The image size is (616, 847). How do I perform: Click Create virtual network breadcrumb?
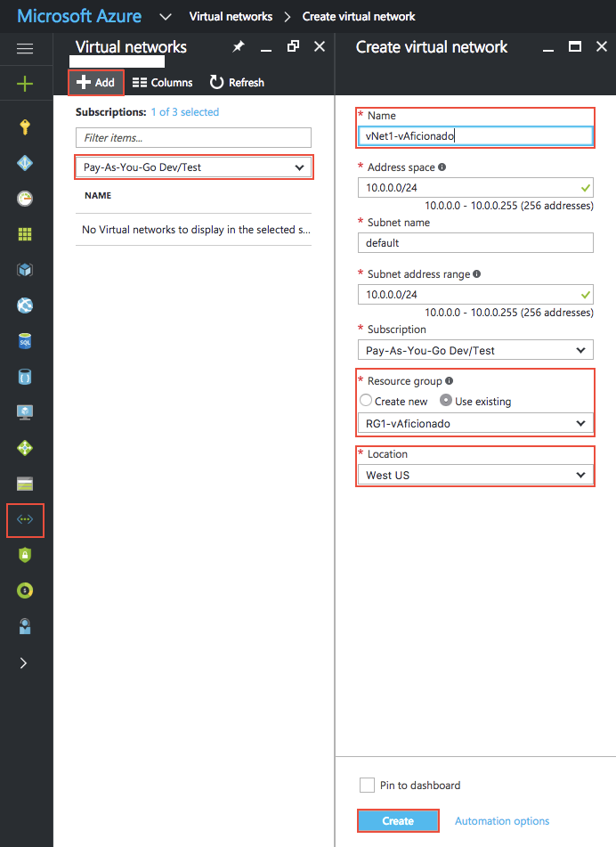pos(359,17)
